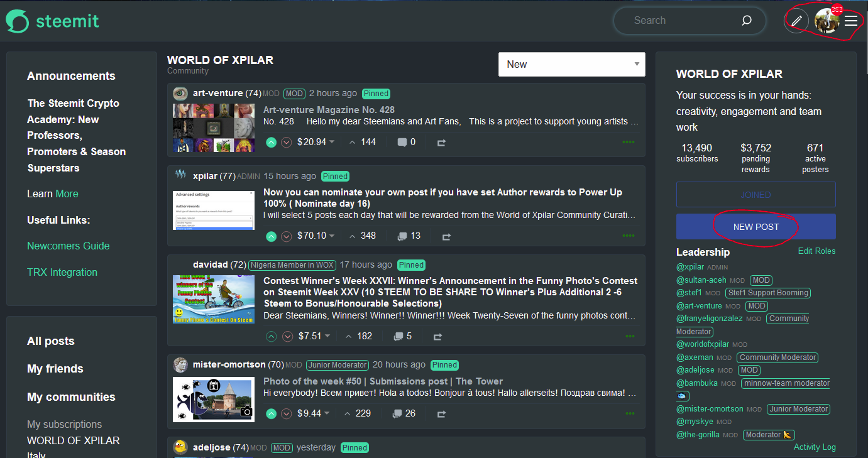Show the 229 voters list
Viewport: 868px width, 458px height.
(x=357, y=413)
